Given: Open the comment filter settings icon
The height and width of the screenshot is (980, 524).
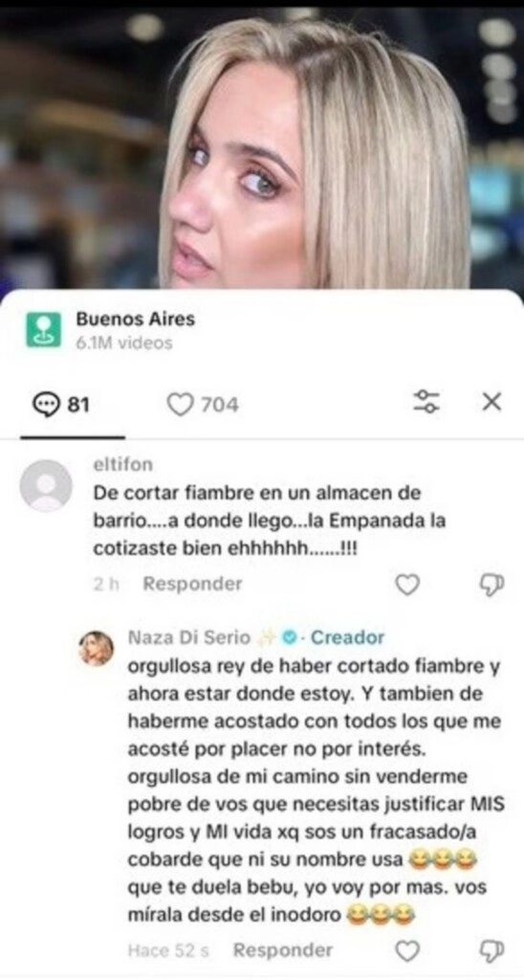Looking at the screenshot, I should 427,402.
